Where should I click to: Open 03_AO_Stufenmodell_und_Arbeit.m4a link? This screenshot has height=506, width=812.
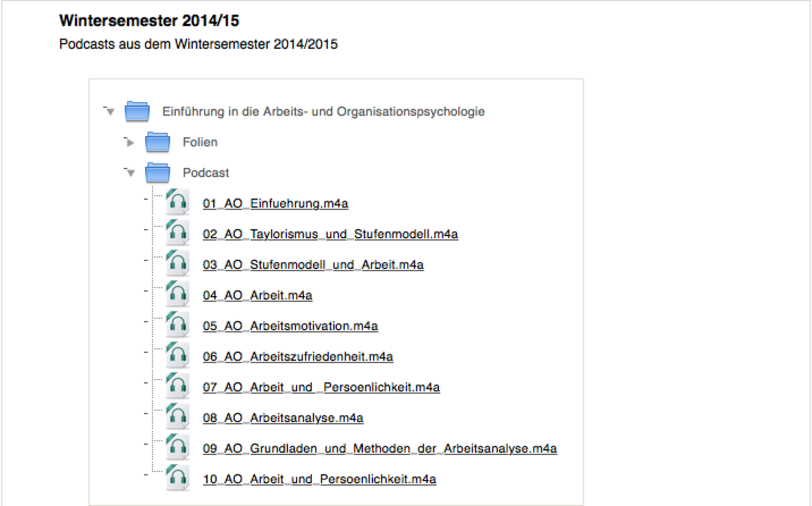click(313, 265)
